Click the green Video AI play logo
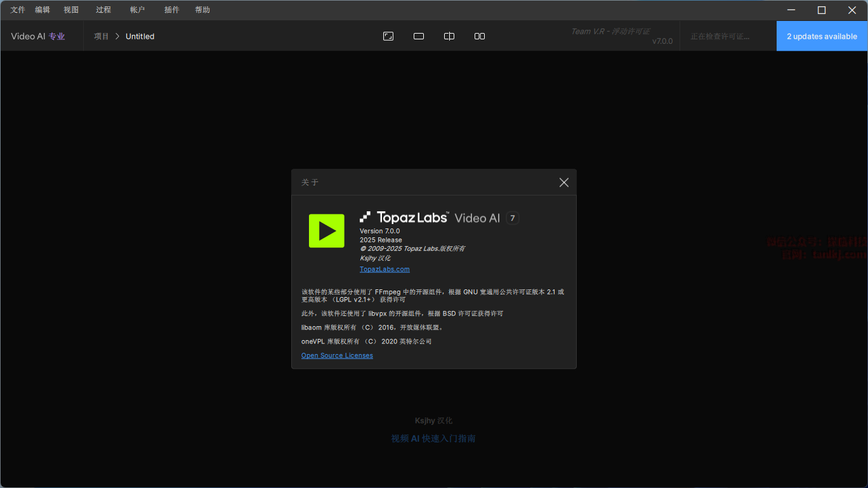The height and width of the screenshot is (488, 868). coord(326,230)
